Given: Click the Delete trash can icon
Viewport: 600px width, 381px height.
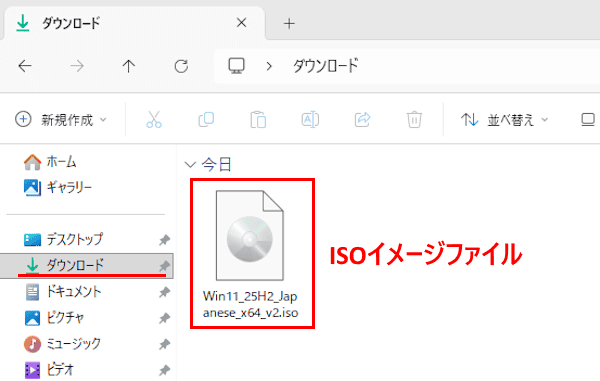Looking at the screenshot, I should (414, 119).
